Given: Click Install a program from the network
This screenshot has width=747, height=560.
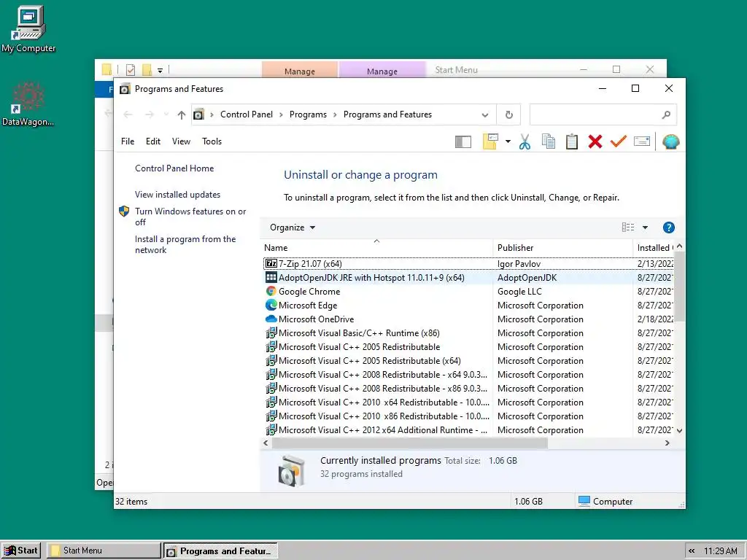Looking at the screenshot, I should 185,244.
